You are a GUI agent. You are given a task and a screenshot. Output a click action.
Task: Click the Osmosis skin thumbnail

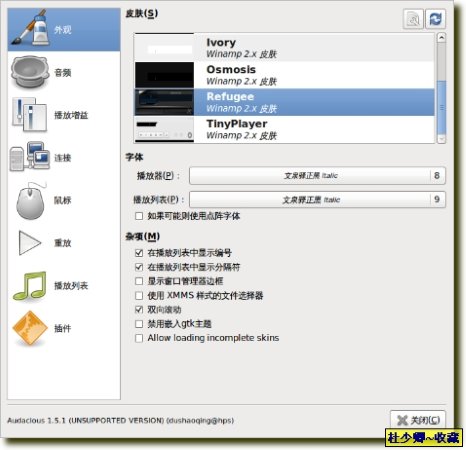164,75
